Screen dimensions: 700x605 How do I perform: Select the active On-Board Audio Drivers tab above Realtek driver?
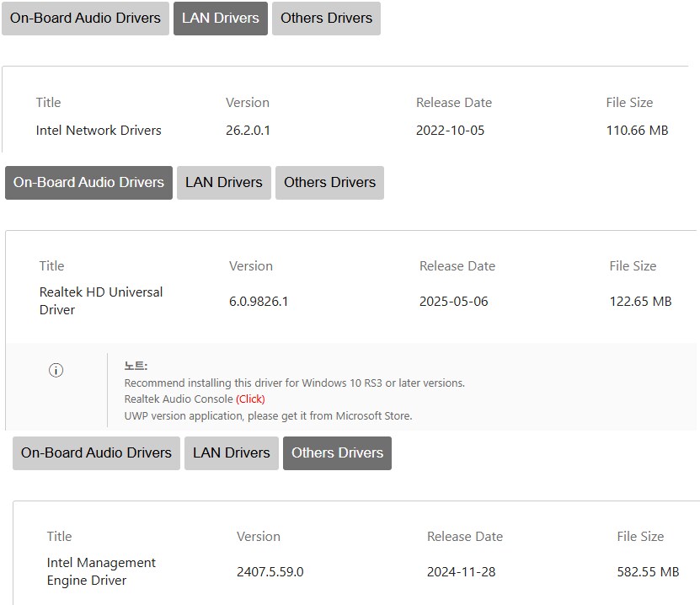coord(88,183)
